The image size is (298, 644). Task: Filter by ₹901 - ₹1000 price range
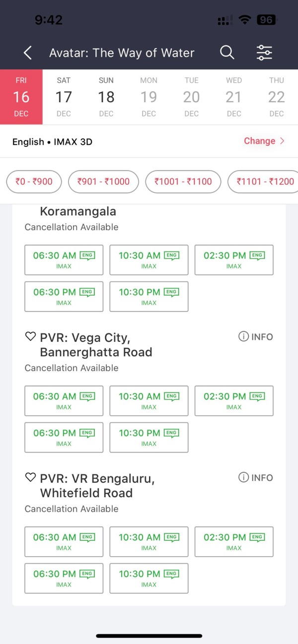[103, 182]
